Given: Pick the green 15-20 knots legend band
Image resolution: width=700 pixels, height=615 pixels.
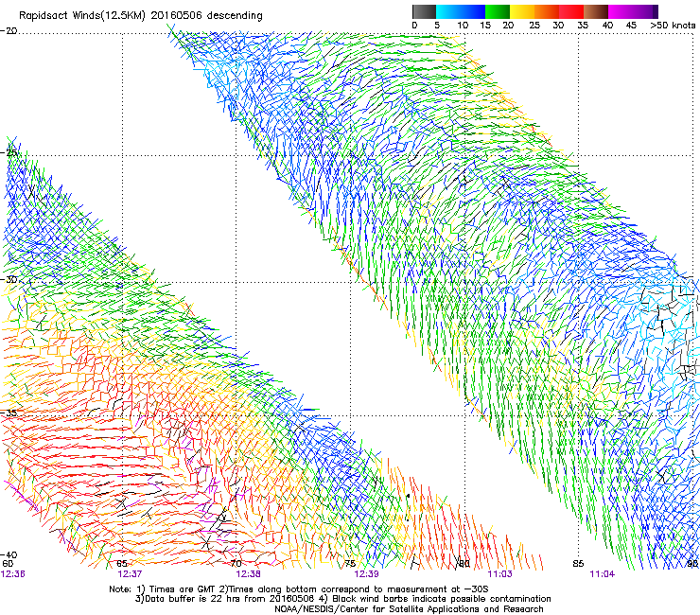Looking at the screenshot, I should click(x=498, y=11).
